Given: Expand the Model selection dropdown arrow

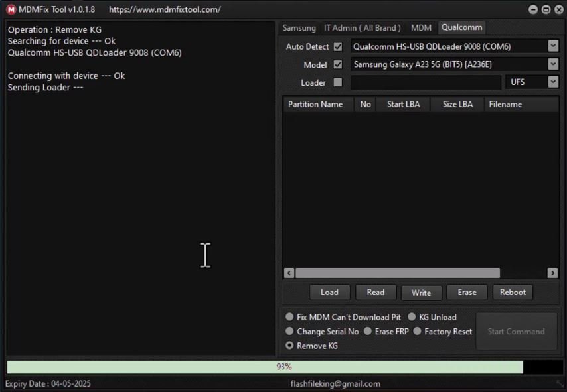Looking at the screenshot, I should (553, 64).
